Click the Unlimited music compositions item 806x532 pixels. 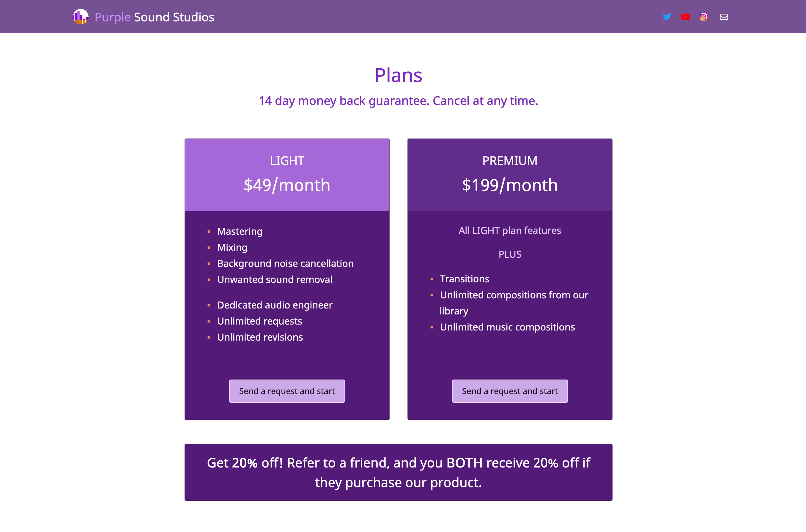click(507, 327)
